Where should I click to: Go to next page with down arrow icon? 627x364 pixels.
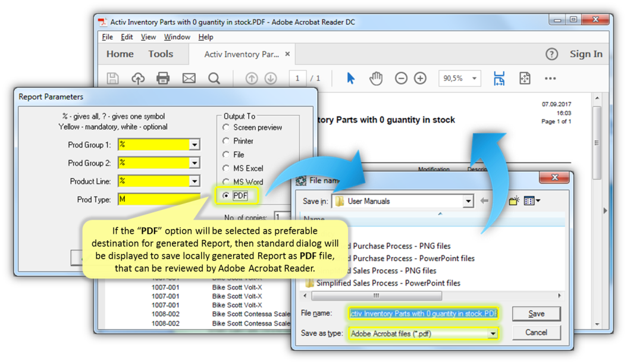[271, 79]
